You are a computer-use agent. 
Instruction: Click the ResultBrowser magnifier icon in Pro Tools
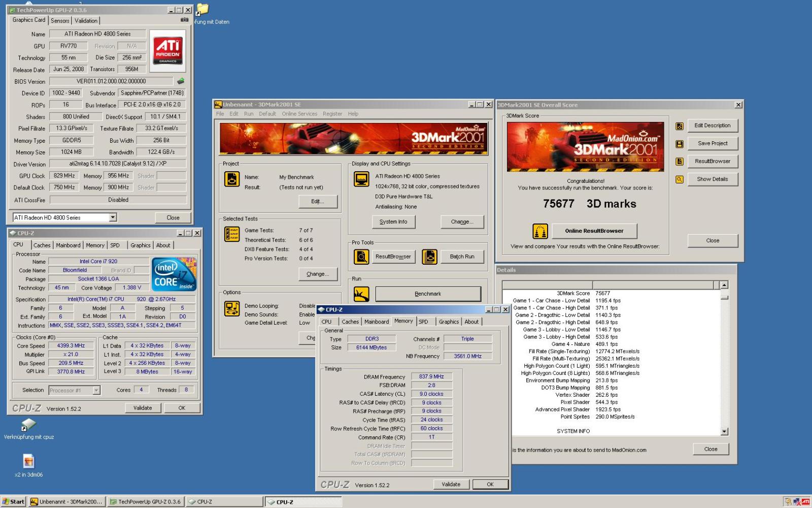[361, 257]
